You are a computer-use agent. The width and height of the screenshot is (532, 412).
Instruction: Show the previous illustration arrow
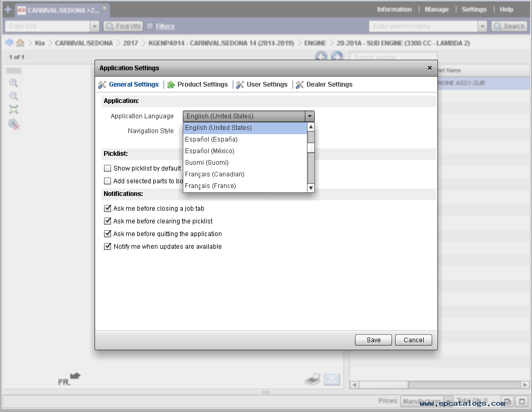click(x=321, y=57)
